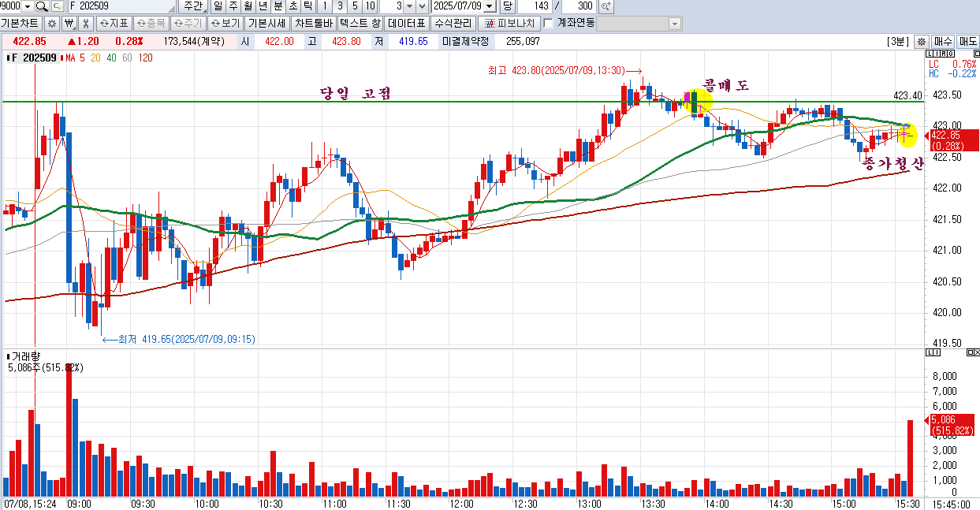This screenshot has height=510, width=980.
Task: Click the total count field showing 300
Action: (x=579, y=6)
